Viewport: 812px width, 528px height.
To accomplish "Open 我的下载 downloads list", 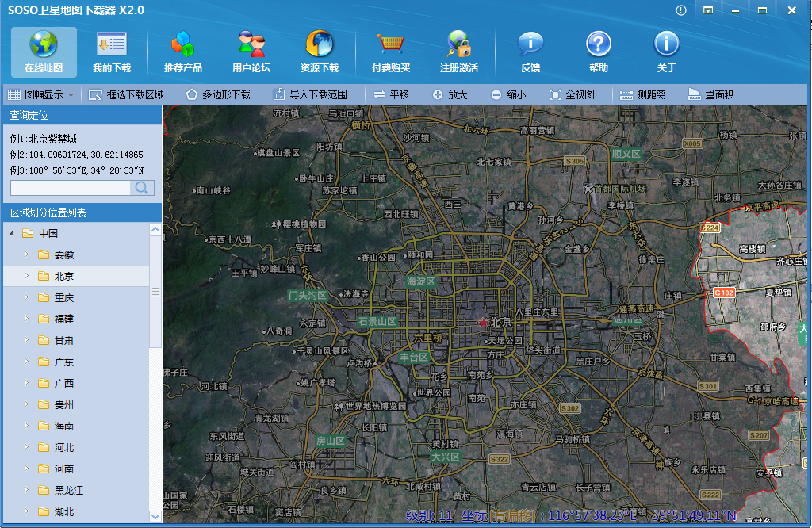I will (x=111, y=52).
